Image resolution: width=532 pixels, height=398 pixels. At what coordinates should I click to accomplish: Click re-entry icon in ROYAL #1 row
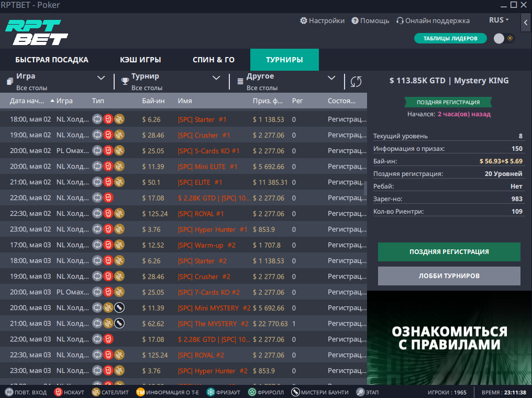pyautogui.click(x=97, y=214)
